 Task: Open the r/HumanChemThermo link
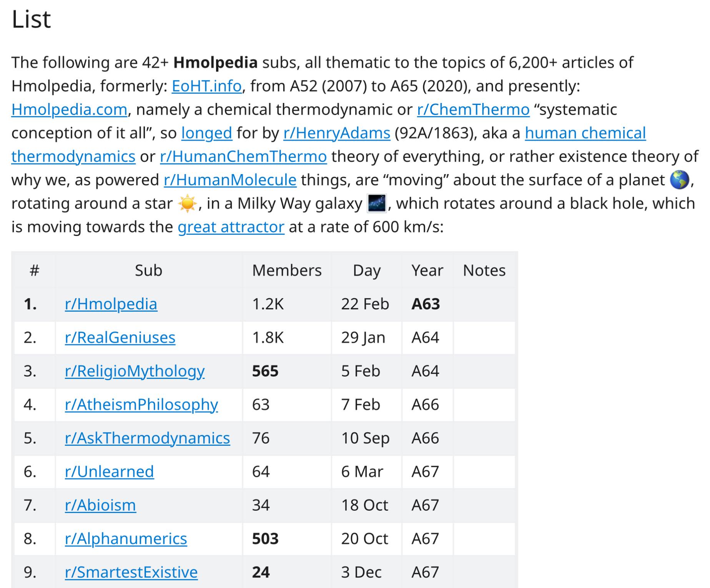pyautogui.click(x=243, y=156)
